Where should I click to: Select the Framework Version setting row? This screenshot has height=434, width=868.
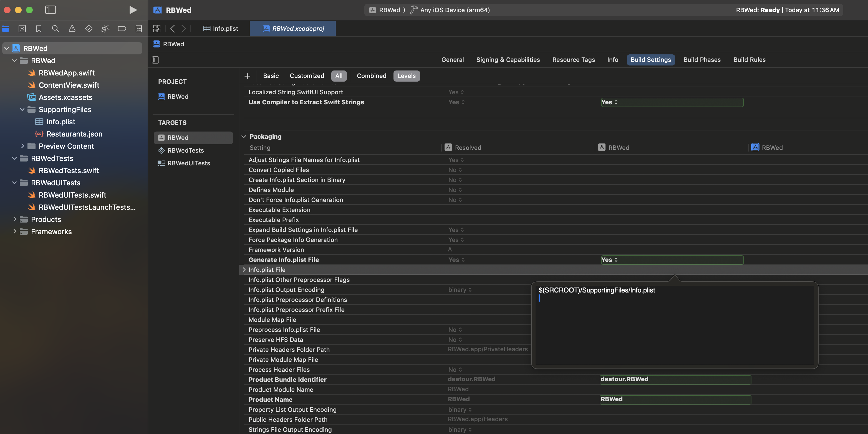click(x=553, y=250)
